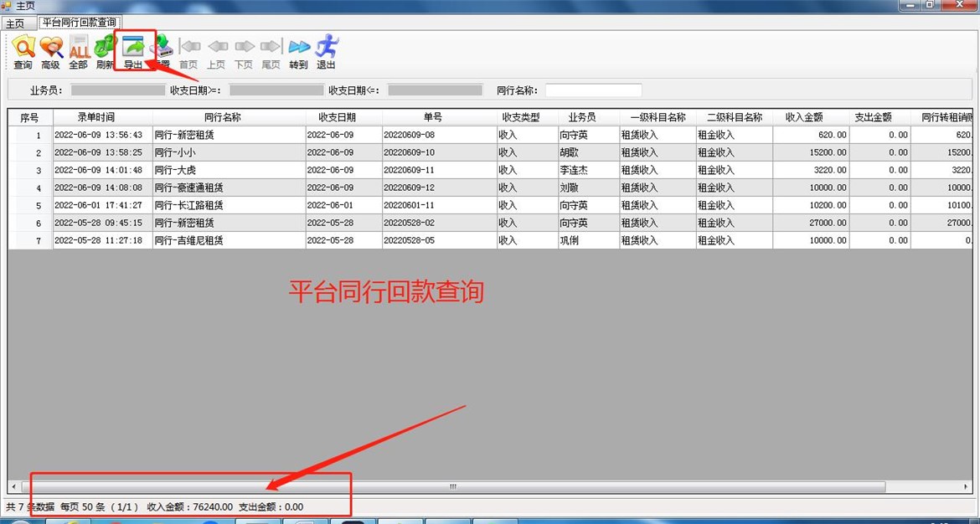Open 高级 advanced search
The image size is (980, 524).
click(x=50, y=53)
